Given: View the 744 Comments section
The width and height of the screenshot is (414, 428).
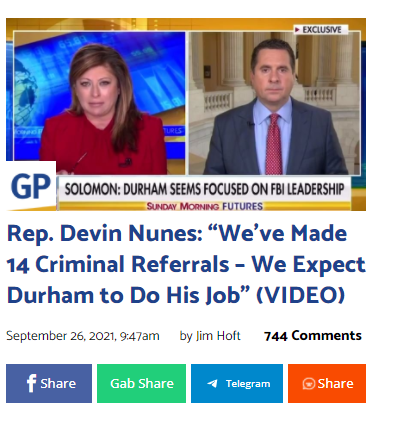Looking at the screenshot, I should [312, 336].
